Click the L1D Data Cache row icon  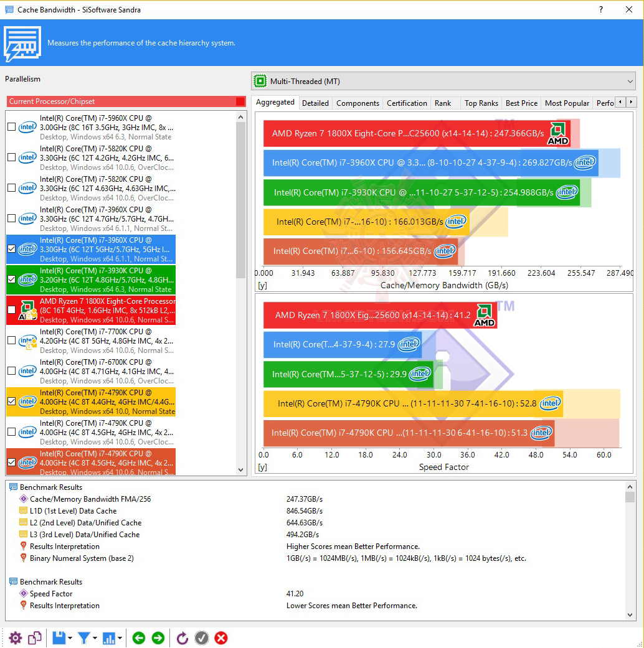24,511
